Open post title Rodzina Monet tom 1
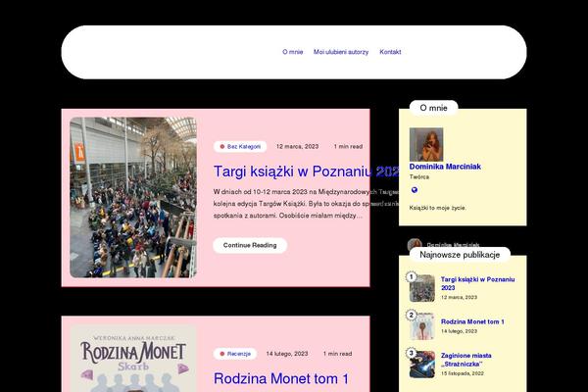 click(x=281, y=378)
